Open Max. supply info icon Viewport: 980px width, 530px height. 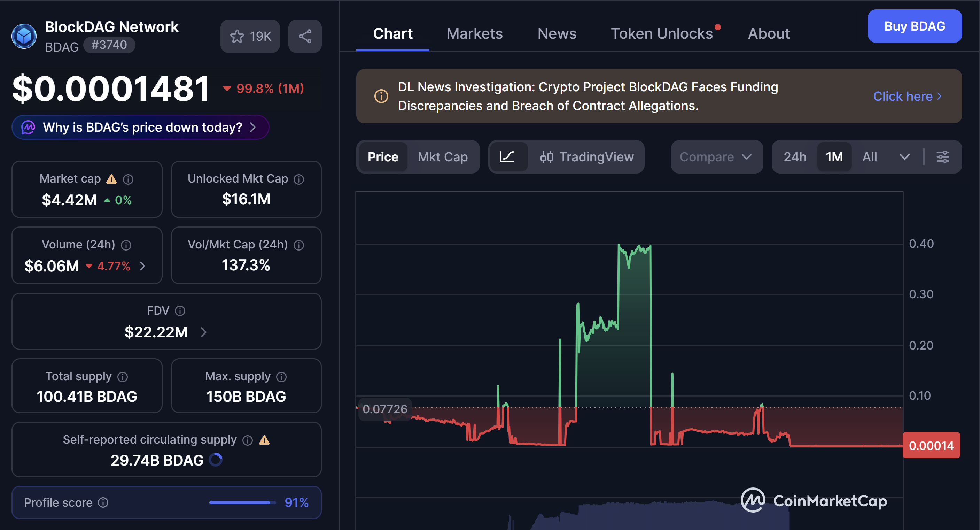pos(281,377)
